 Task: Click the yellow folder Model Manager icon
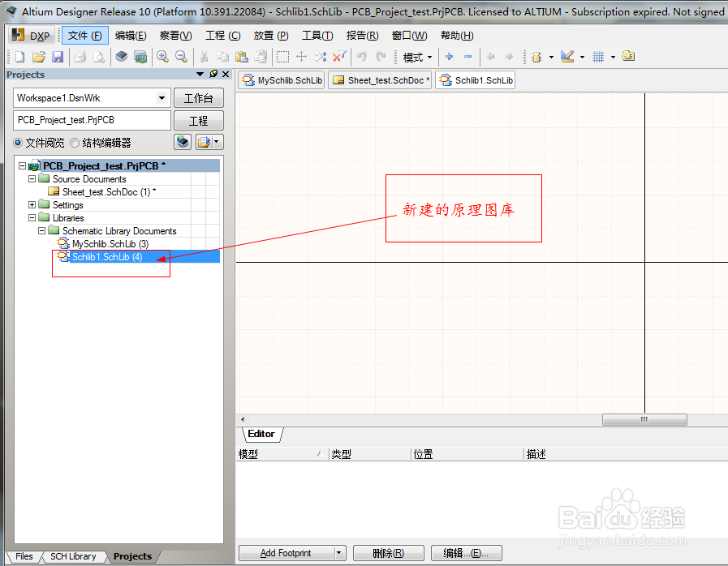[x=629, y=56]
